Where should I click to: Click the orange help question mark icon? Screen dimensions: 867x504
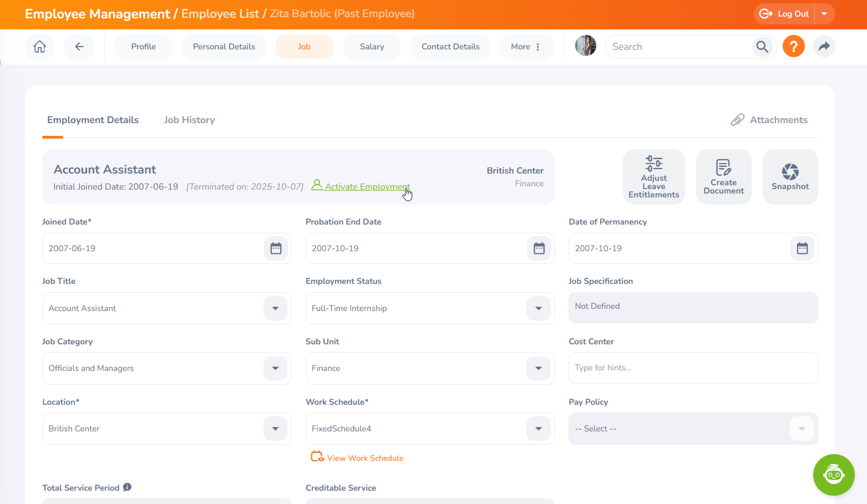pyautogui.click(x=793, y=46)
